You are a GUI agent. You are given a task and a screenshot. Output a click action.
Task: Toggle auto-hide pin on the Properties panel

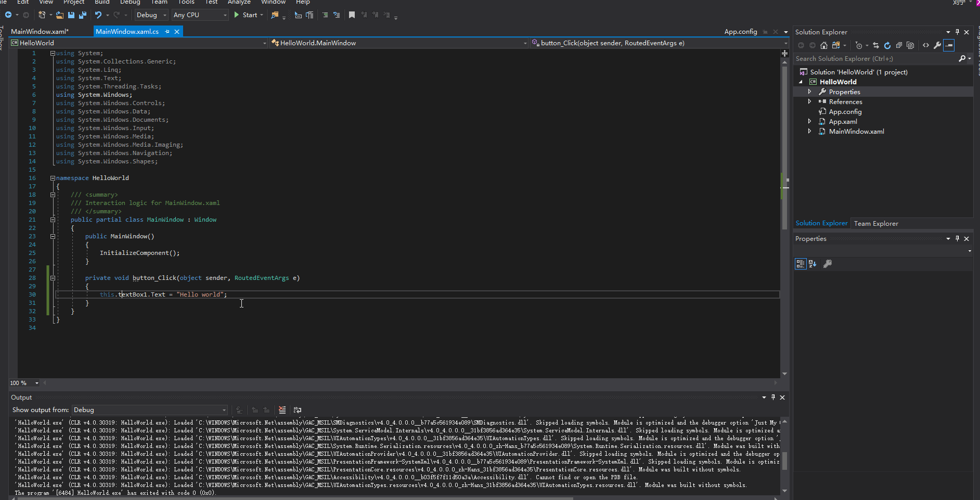coord(957,239)
